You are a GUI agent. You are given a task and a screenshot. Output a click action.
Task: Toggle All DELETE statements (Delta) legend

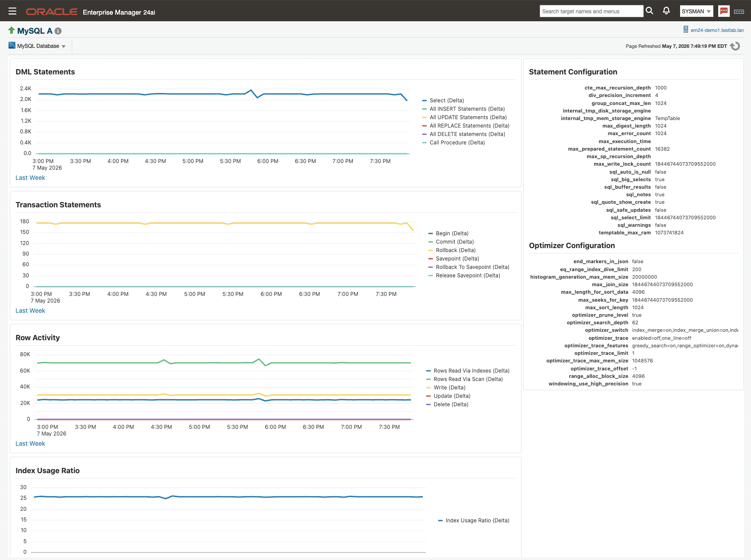(x=463, y=134)
